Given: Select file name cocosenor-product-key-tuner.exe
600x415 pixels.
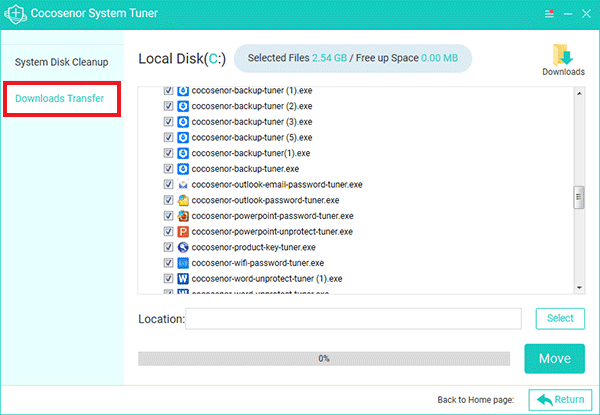Looking at the screenshot, I should tap(254, 247).
